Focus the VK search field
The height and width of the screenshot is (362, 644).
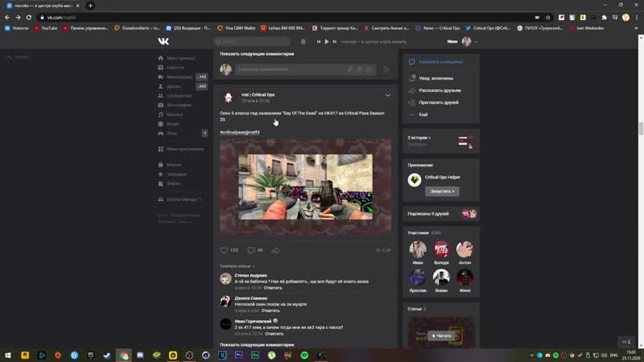click(252, 42)
